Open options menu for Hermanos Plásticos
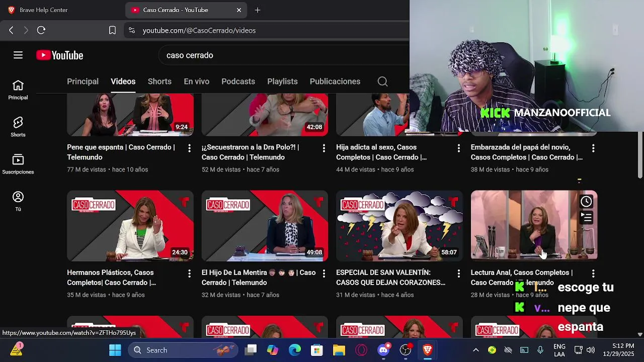This screenshot has width=644, height=362. click(189, 274)
